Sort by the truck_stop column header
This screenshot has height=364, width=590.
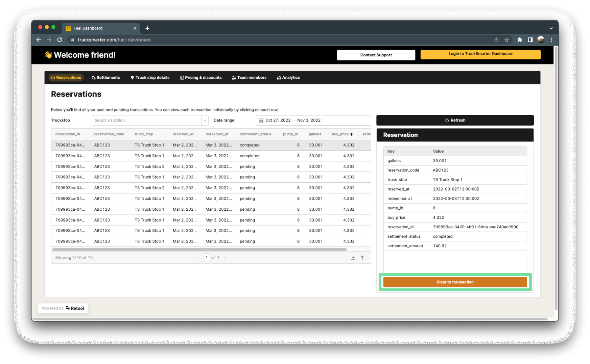[144, 134]
